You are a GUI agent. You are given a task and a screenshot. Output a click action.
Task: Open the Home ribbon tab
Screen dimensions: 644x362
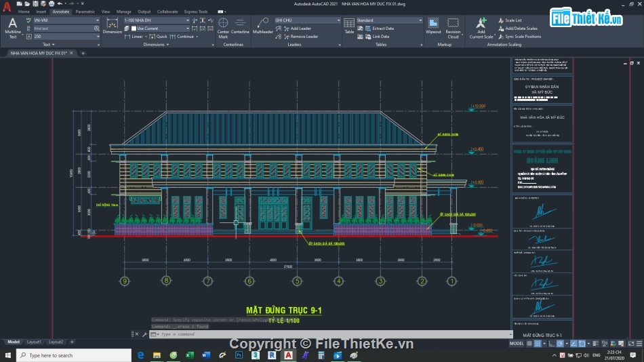[24, 12]
